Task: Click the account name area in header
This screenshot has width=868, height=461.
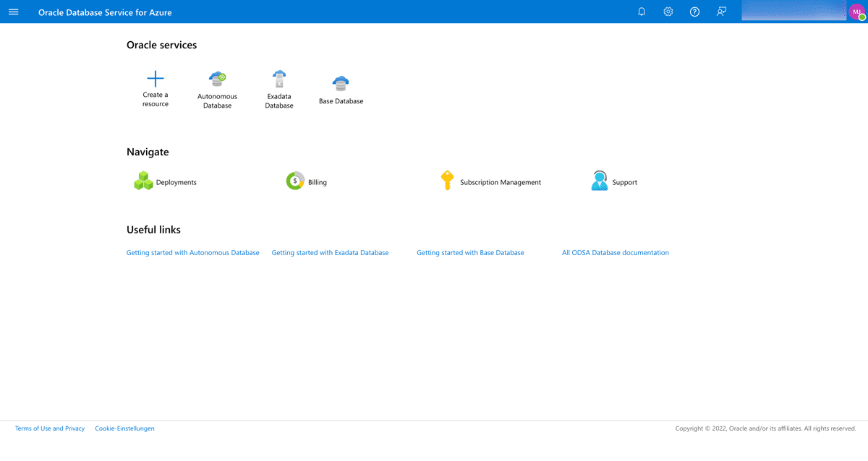Action: click(794, 10)
